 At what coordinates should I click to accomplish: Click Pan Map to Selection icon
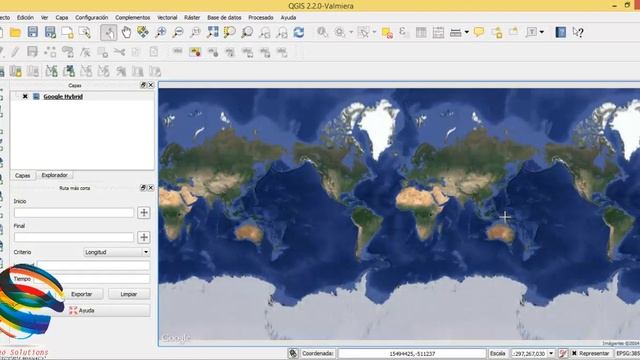(143, 32)
